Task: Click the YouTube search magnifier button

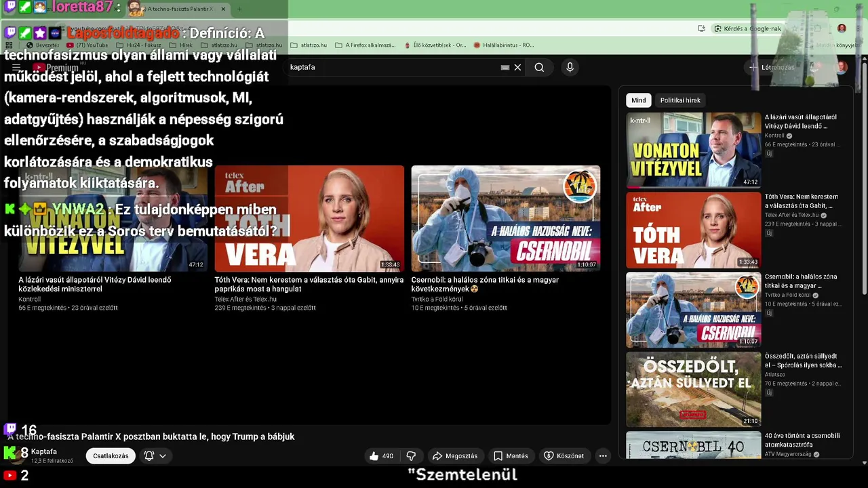Action: [539, 67]
